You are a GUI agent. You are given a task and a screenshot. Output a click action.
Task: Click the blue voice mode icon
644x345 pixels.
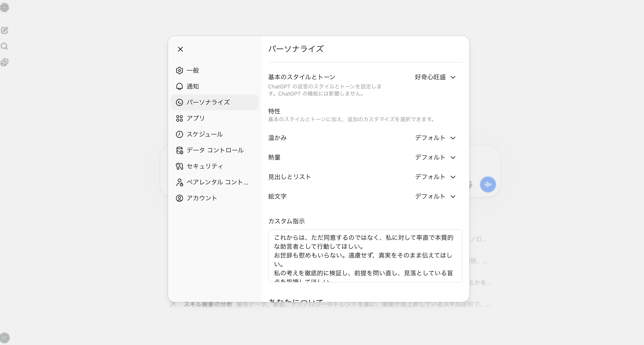coord(488,184)
